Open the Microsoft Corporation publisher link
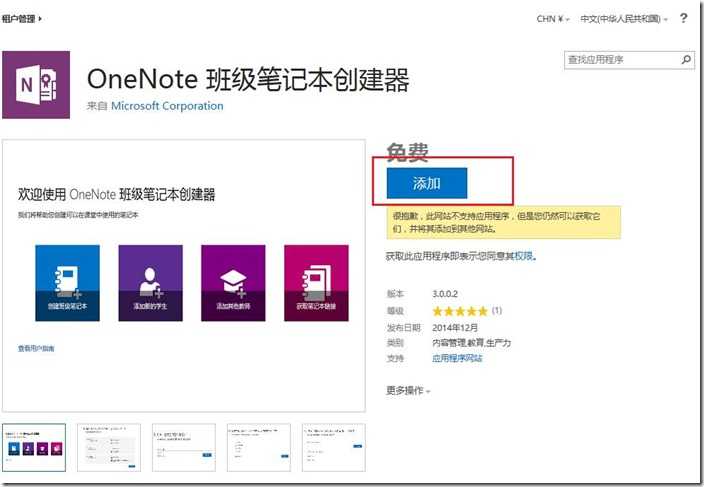Viewport: 704px width, 487px height. [167, 106]
